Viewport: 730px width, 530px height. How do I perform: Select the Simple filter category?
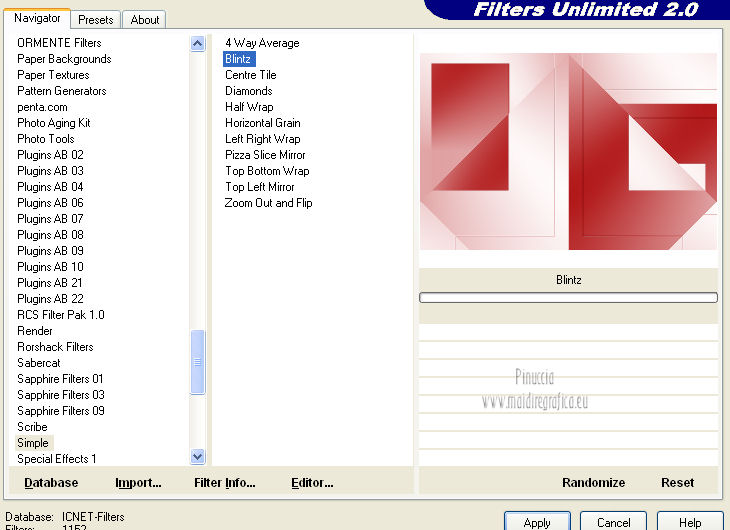point(33,442)
